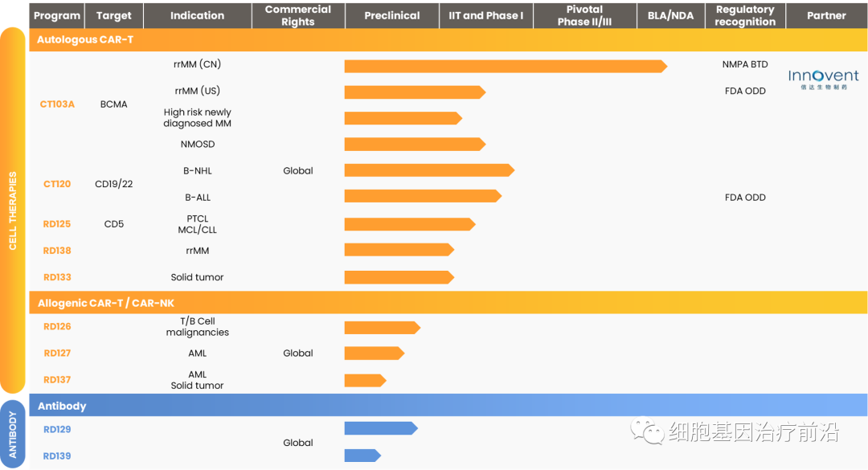Select the RD133 Solid tumor progress bar
Image resolution: width=868 pixels, height=470 pixels.
tap(399, 277)
